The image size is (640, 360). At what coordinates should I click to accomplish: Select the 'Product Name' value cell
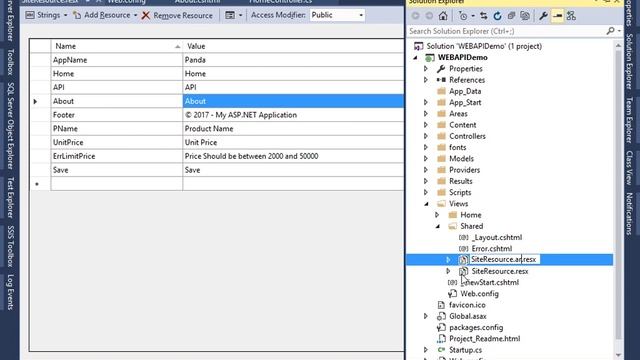tap(293, 129)
